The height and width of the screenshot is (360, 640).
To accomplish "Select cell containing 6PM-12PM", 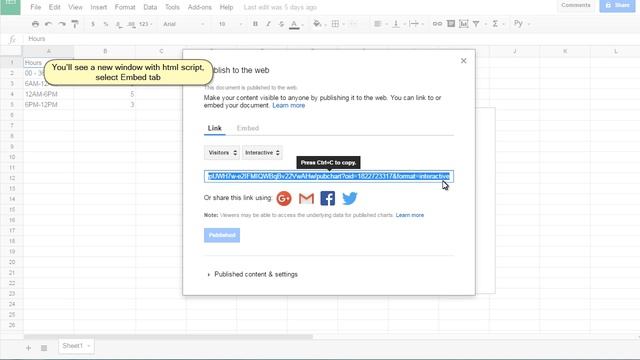I will [x=49, y=105].
